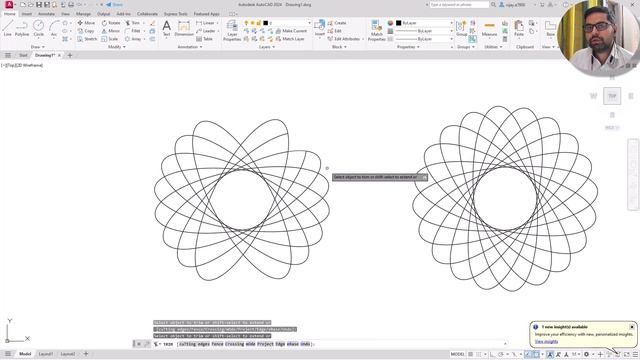
Task: Toggle drawing grid display in status bar
Action: pos(471,354)
